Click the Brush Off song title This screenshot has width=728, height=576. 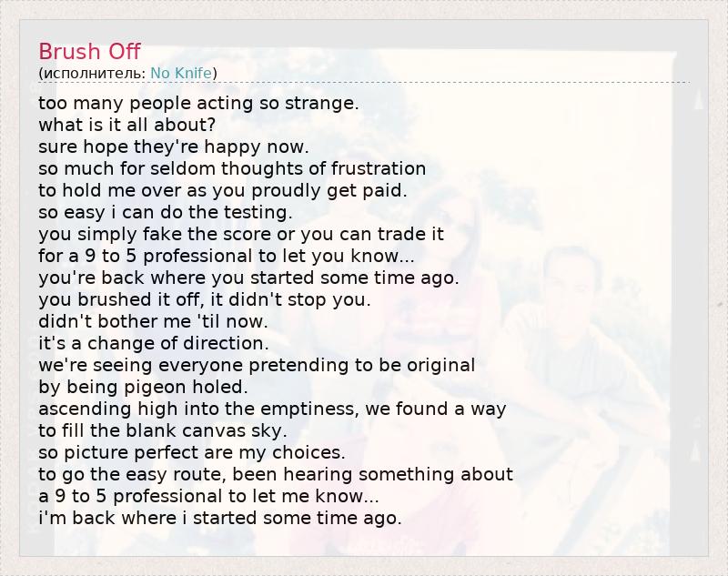(x=89, y=51)
